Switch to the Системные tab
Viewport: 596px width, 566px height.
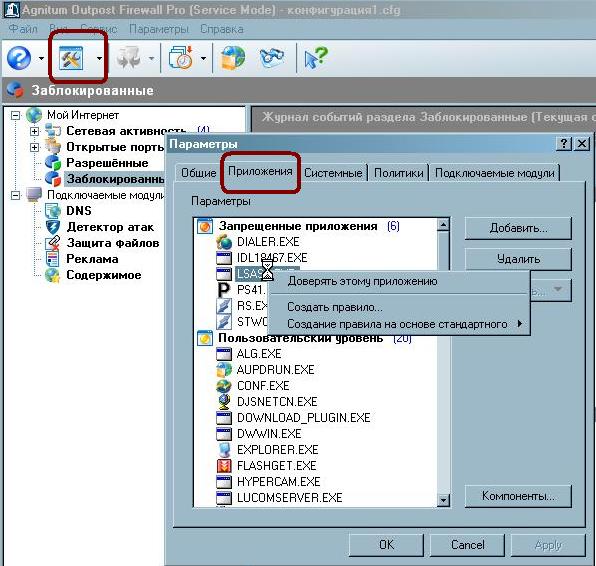(x=333, y=173)
